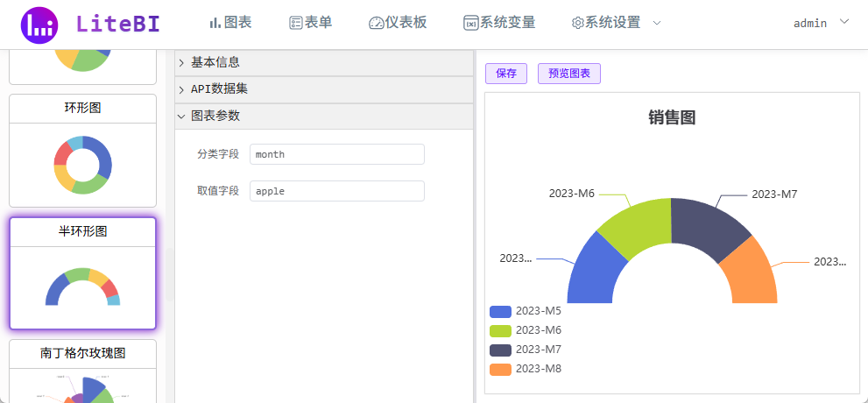Click the 取值字段 input containing apple
Screen dimensions: 868x403
[336, 191]
